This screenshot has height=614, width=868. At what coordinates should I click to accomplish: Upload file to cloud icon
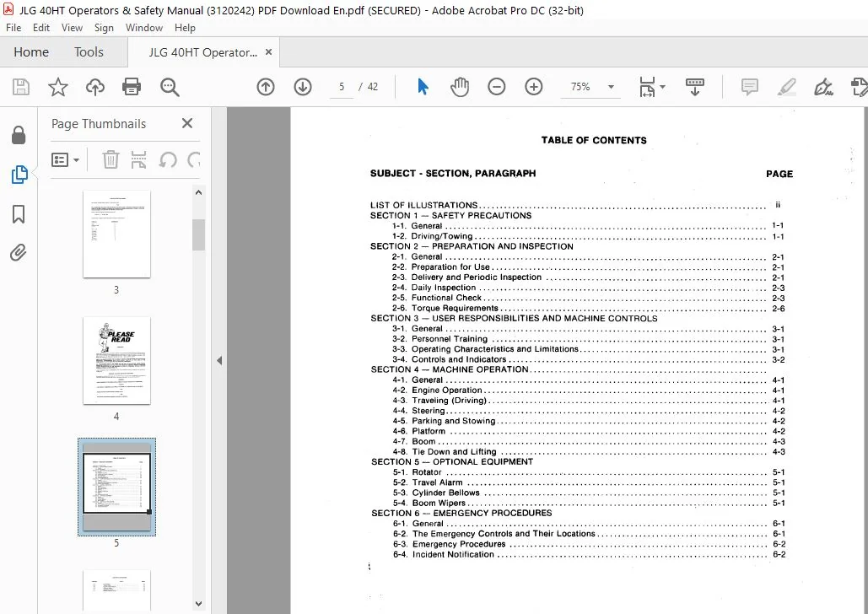pos(94,87)
